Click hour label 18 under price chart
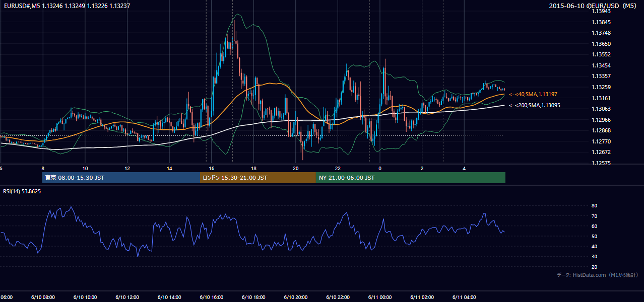This screenshot has width=644, height=302. [x=254, y=169]
